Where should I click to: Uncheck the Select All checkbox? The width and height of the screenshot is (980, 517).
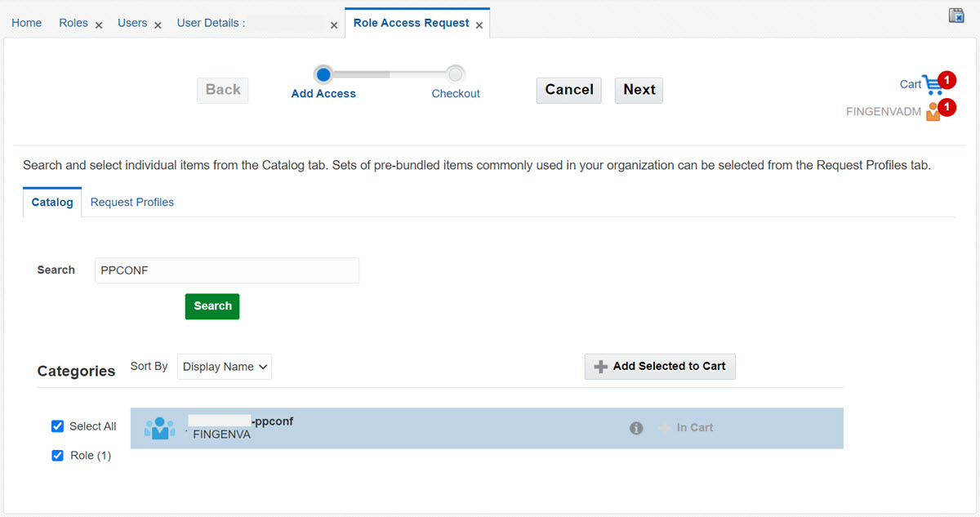(57, 426)
